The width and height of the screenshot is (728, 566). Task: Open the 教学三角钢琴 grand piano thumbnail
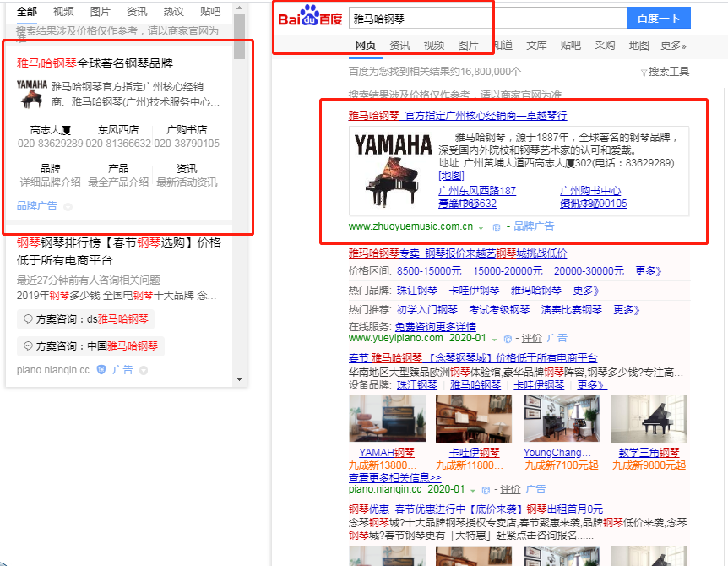[648, 418]
